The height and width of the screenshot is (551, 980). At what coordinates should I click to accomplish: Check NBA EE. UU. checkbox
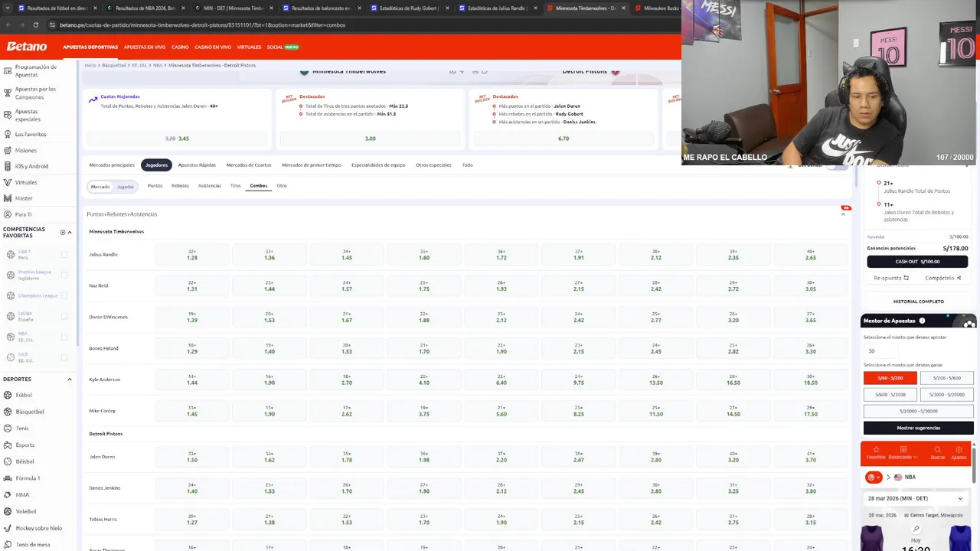point(64,337)
